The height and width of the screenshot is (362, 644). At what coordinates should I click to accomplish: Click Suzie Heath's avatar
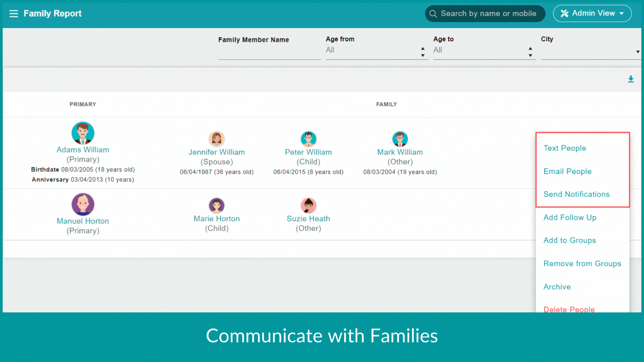(309, 205)
